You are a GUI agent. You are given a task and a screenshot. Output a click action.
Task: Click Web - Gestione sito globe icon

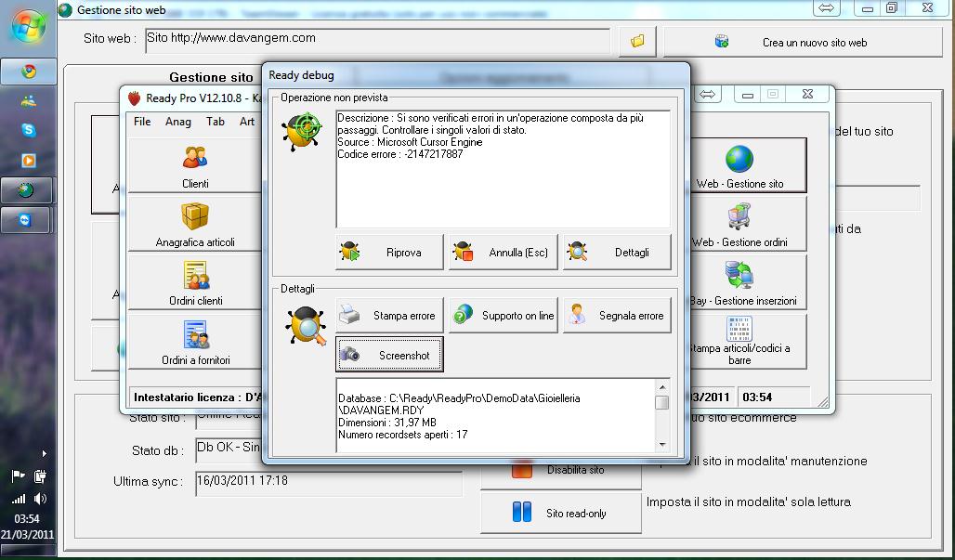(x=739, y=159)
